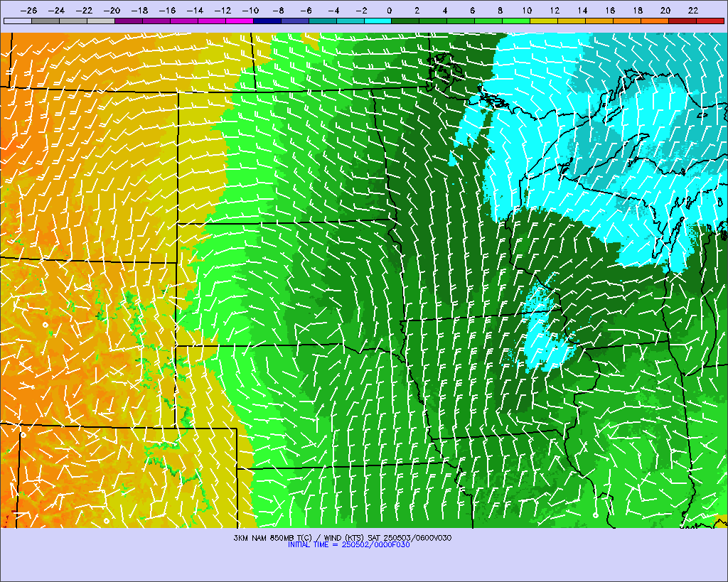Click the dark green swatch between 0 and 2
The image size is (728, 582).
pyautogui.click(x=406, y=21)
